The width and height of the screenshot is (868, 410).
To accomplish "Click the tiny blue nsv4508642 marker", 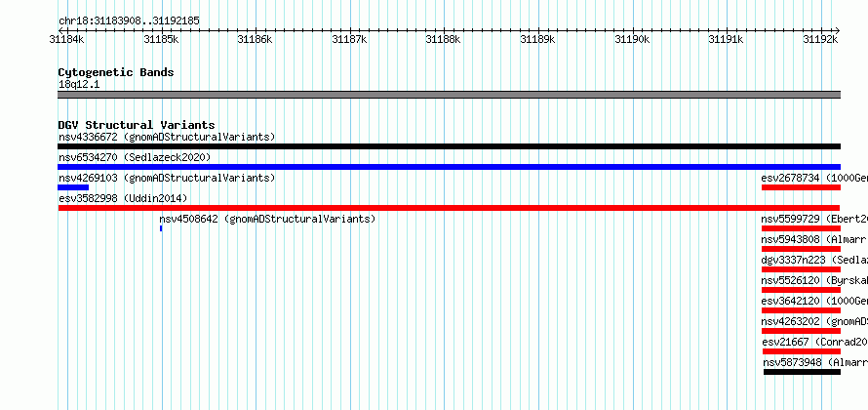I will pyautogui.click(x=161, y=228).
